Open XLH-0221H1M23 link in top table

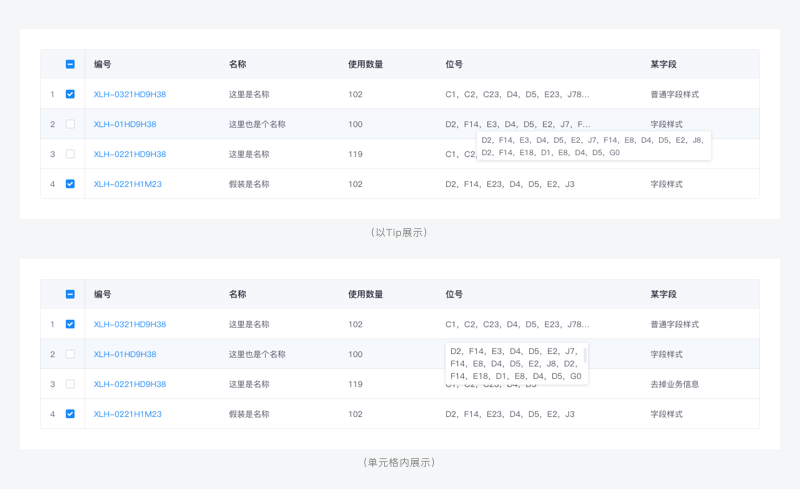(128, 184)
